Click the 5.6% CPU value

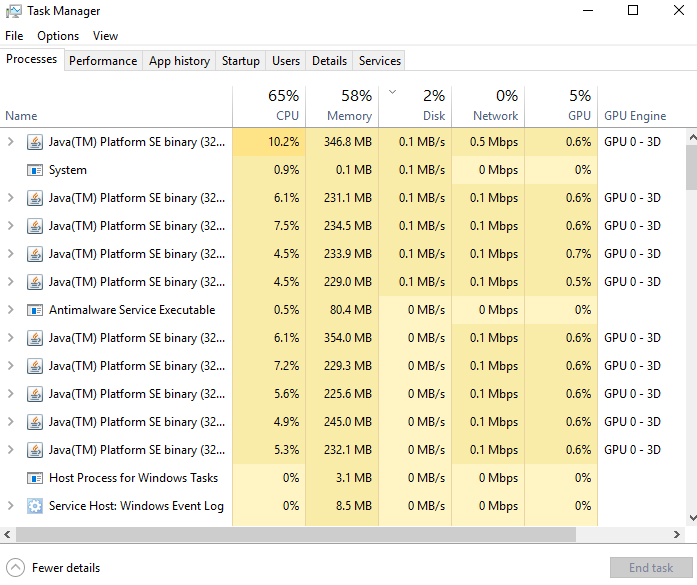pyautogui.click(x=286, y=394)
